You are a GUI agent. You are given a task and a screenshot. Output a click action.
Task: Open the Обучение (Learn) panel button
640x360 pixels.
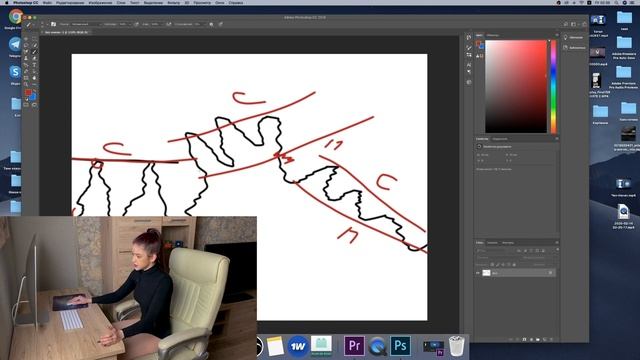tap(573, 37)
